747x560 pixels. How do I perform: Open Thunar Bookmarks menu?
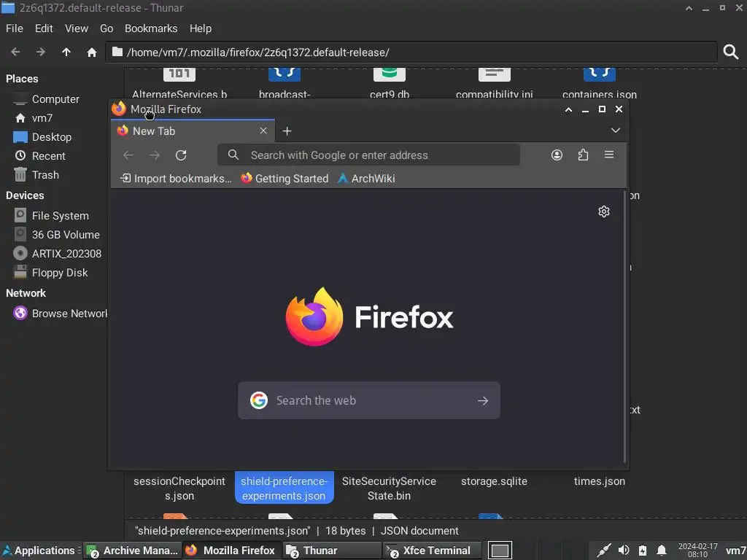(x=151, y=28)
